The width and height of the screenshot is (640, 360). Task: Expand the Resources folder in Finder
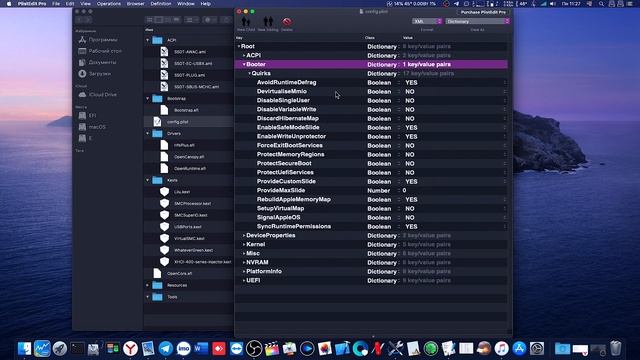[148, 285]
